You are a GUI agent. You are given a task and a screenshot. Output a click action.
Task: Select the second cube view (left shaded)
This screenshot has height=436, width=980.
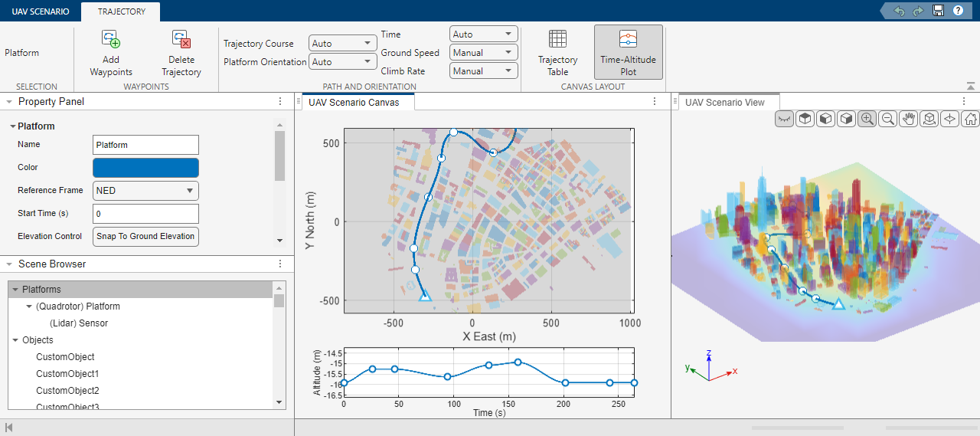[825, 119]
